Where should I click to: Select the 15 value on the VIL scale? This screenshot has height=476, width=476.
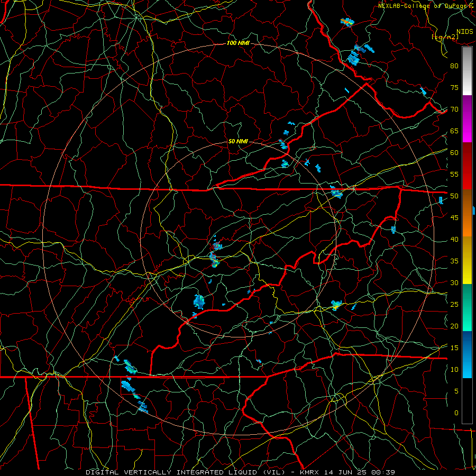point(454,348)
